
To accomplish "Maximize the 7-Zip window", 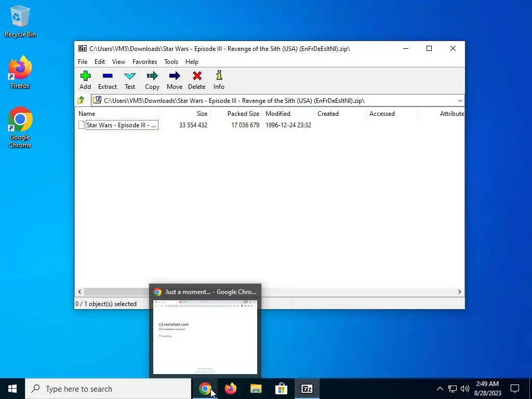I will point(429,48).
